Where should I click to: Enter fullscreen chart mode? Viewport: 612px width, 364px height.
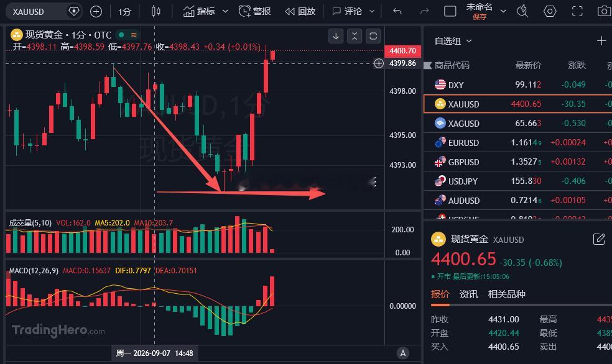577,11
